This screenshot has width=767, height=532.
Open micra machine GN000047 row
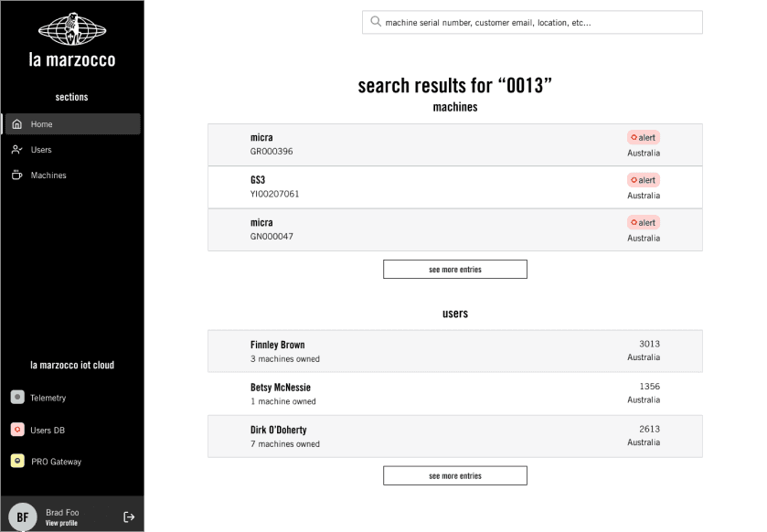click(x=455, y=229)
